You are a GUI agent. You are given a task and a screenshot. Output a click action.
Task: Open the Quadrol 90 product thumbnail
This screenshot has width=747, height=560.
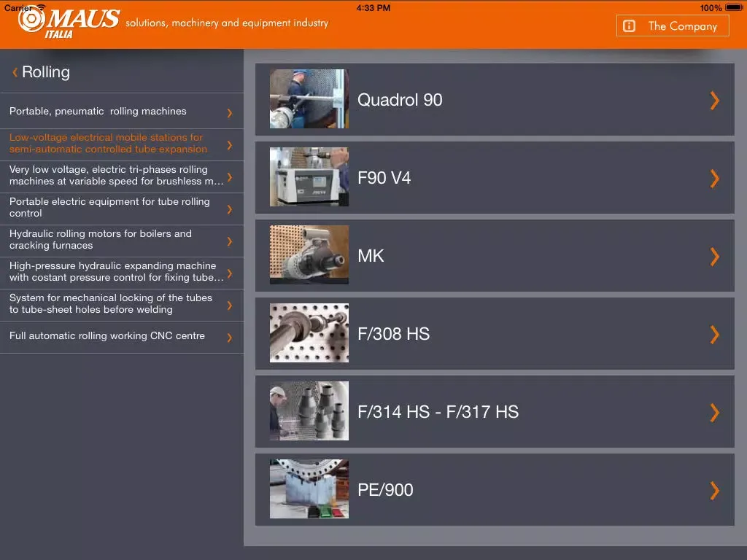coord(309,98)
